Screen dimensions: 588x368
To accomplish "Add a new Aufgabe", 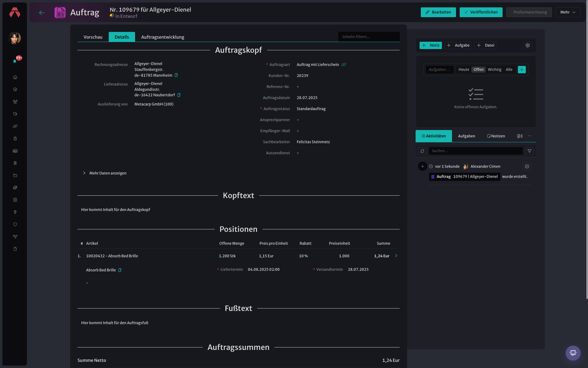I will [x=458, y=45].
